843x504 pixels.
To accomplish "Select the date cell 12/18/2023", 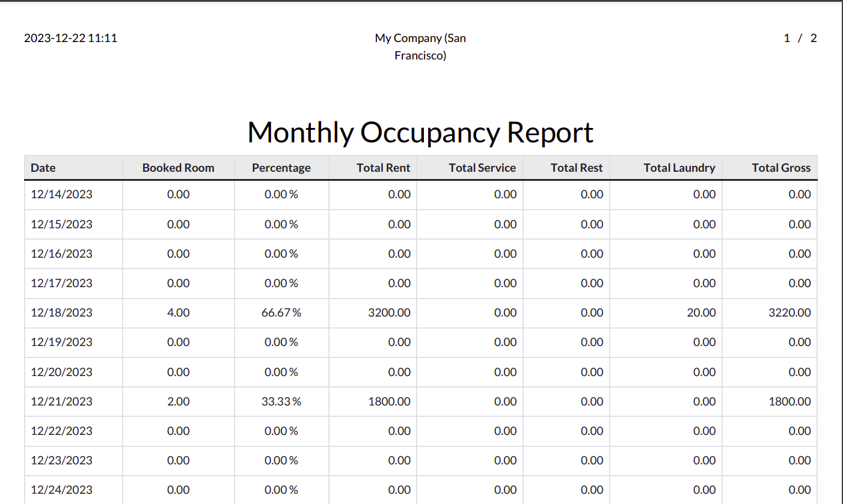I will pos(61,313).
